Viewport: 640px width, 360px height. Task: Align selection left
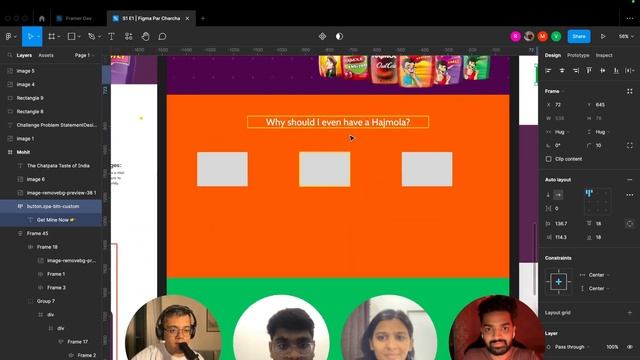coord(548,71)
